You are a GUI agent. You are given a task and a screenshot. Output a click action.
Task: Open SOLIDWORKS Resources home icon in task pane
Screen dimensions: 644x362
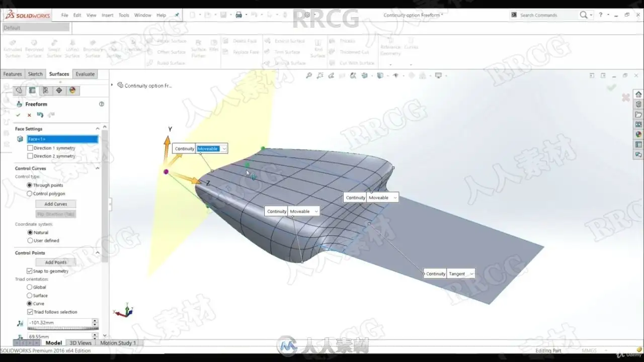(x=638, y=95)
